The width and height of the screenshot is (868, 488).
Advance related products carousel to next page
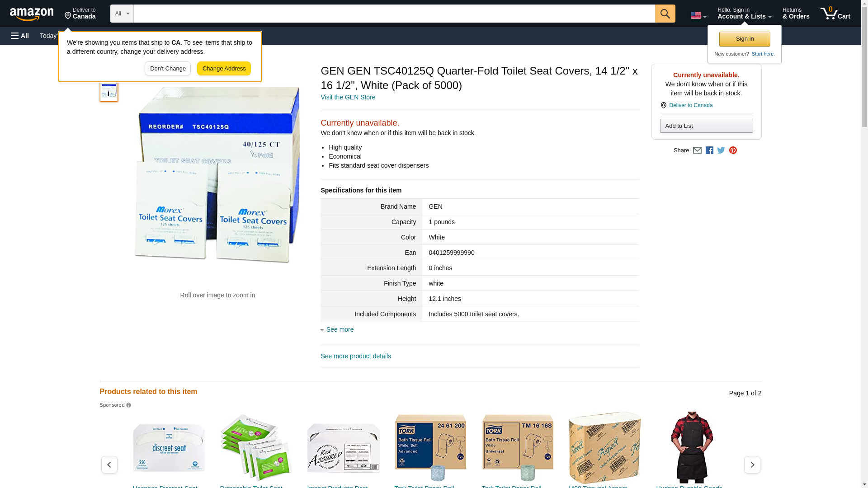[752, 465]
